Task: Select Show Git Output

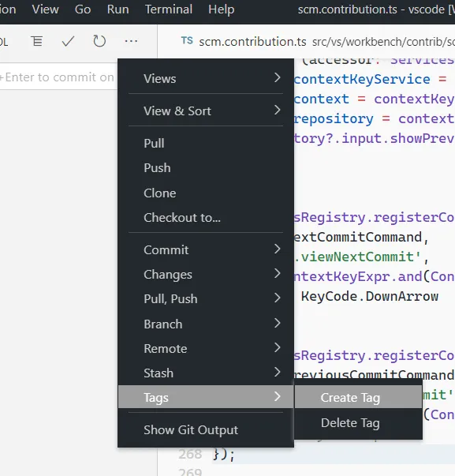Action: click(x=206, y=430)
